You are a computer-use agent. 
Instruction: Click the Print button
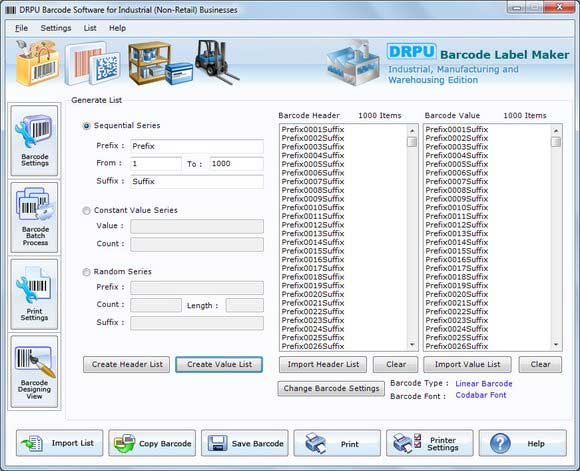337,443
